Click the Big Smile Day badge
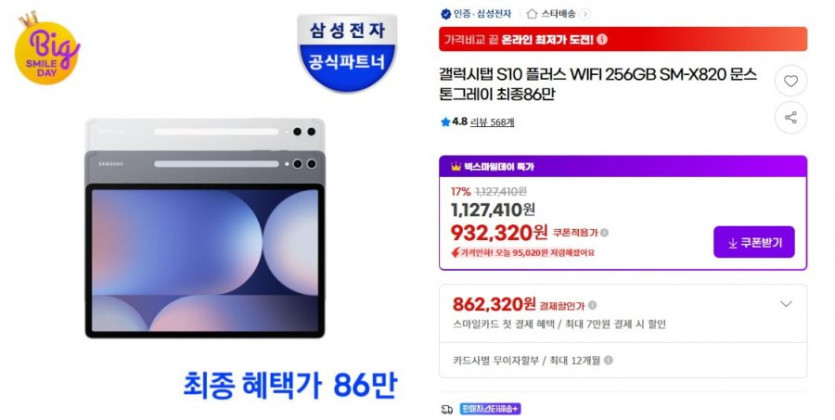The image size is (835, 420). pyautogui.click(x=47, y=48)
